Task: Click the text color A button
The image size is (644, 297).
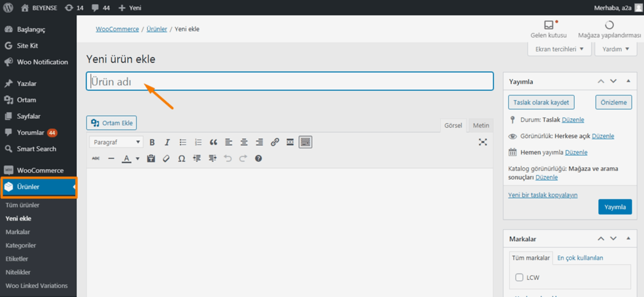Action: 126,158
